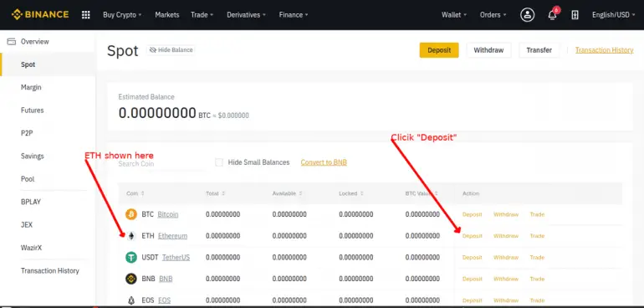
Task: Click the TetherUS coin icon
Action: tap(131, 258)
